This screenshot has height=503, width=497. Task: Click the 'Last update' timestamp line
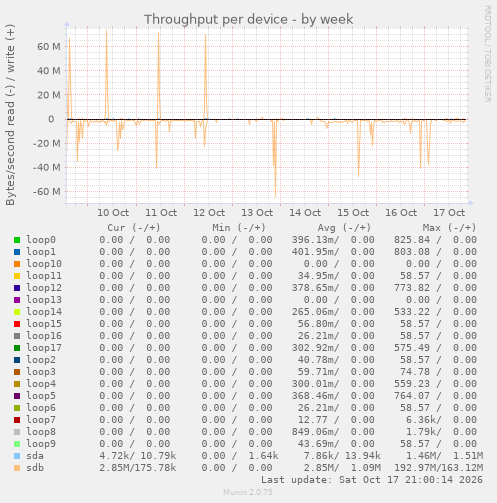click(x=372, y=480)
